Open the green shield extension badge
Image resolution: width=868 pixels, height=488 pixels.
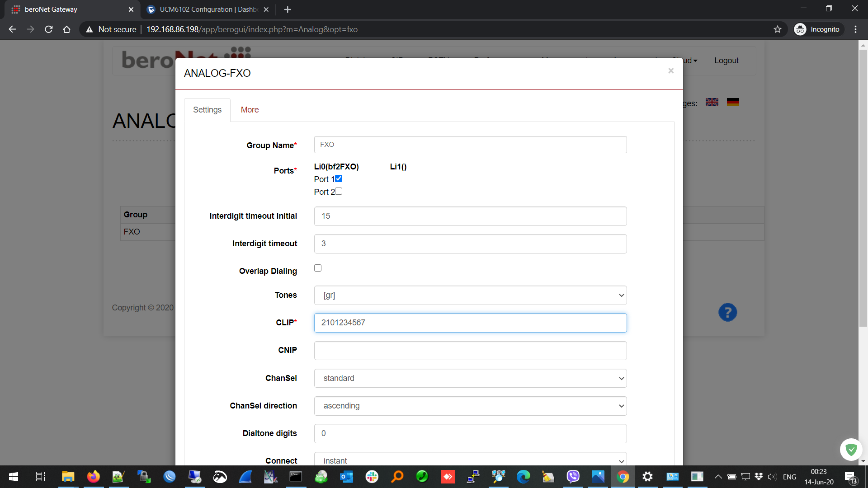coord(851,449)
